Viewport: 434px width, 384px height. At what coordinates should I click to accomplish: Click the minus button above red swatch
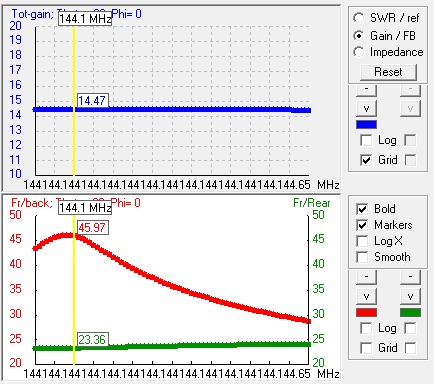click(x=366, y=277)
